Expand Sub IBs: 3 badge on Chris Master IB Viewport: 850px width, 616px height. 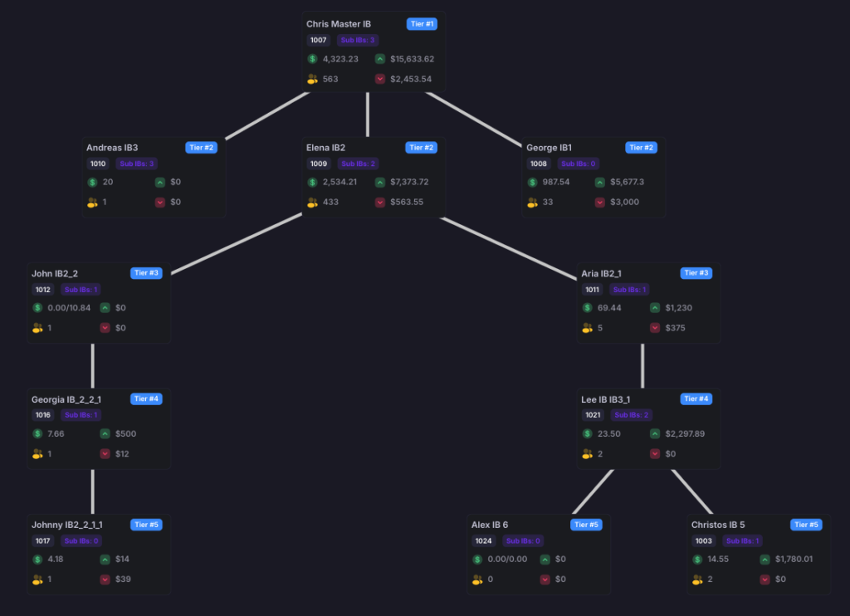click(x=358, y=40)
